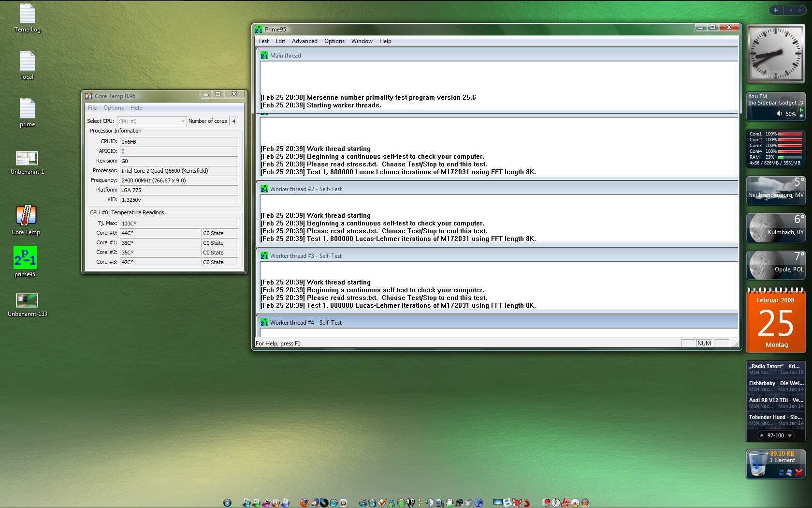Screen dimensions: 812x508
Task: Select the Unbenannt-133 desktop image
Action: pyautogui.click(x=27, y=305)
